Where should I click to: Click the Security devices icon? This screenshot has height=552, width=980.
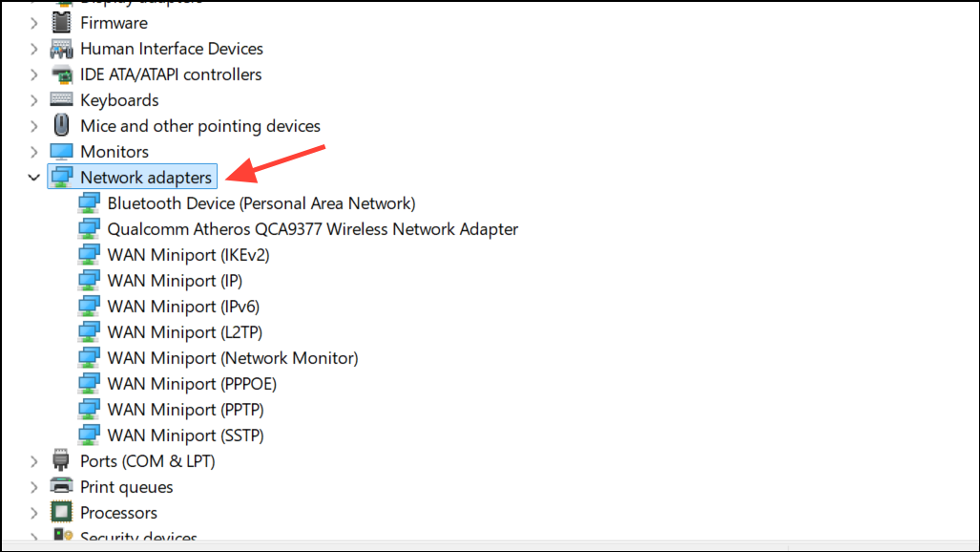tap(61, 537)
